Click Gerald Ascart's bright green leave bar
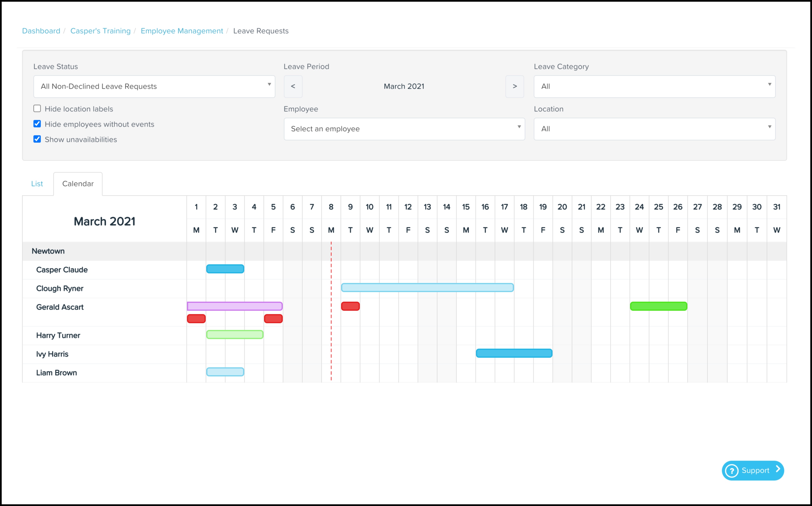 tap(658, 306)
